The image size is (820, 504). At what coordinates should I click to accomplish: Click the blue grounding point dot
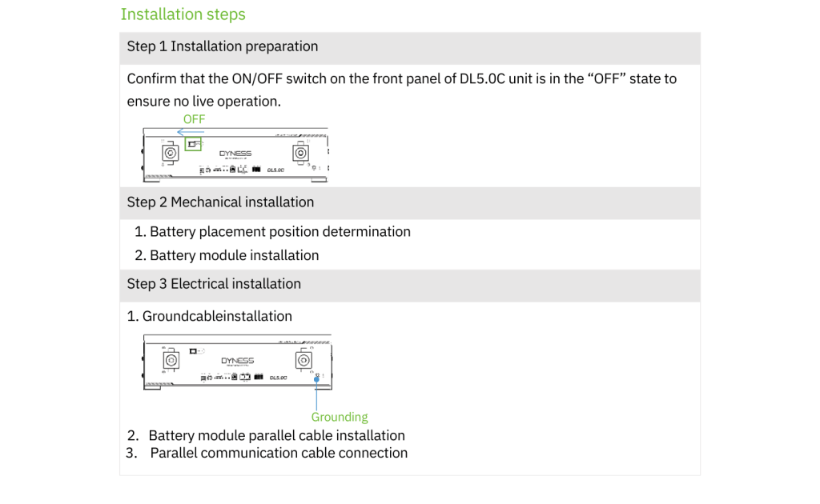click(317, 380)
